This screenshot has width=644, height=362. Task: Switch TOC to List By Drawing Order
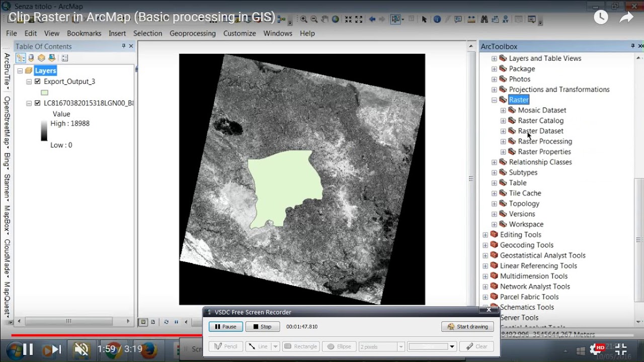21,58
